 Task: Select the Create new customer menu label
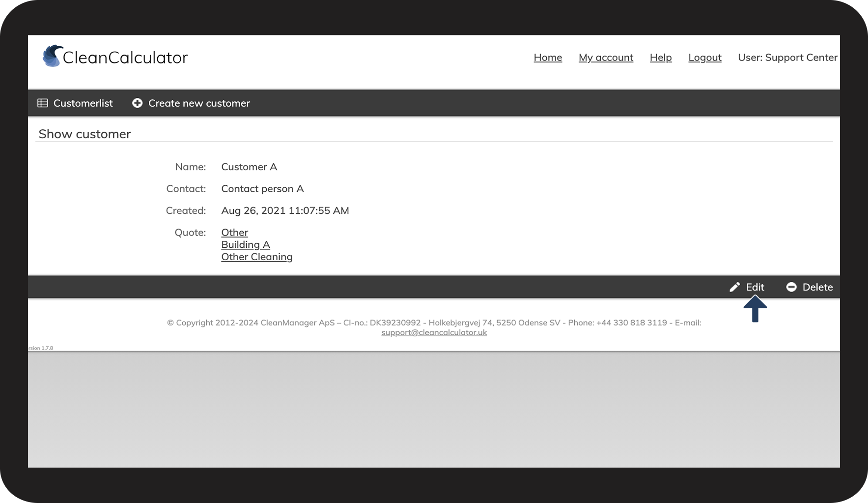click(199, 103)
